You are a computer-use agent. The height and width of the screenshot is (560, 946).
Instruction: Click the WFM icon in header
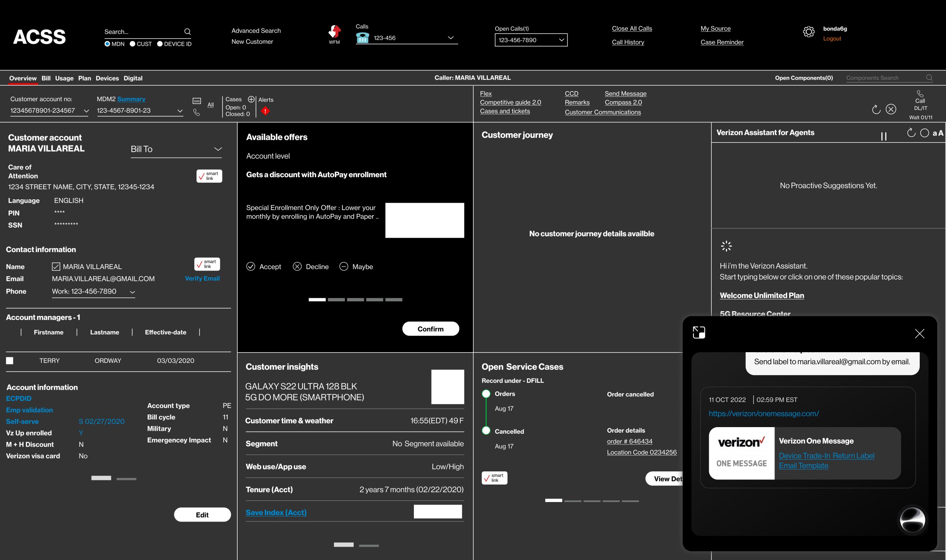click(x=334, y=32)
